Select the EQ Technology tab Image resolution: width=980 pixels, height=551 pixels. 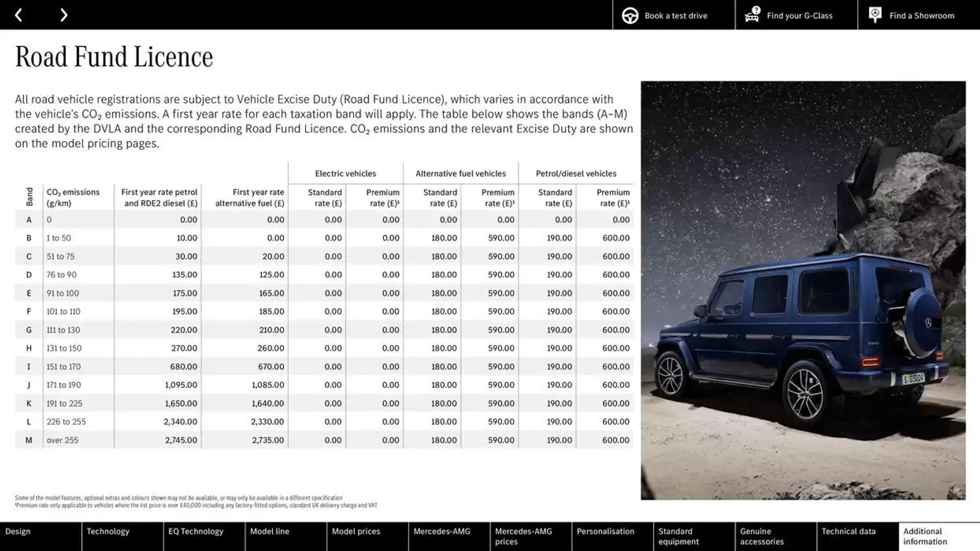tap(196, 536)
